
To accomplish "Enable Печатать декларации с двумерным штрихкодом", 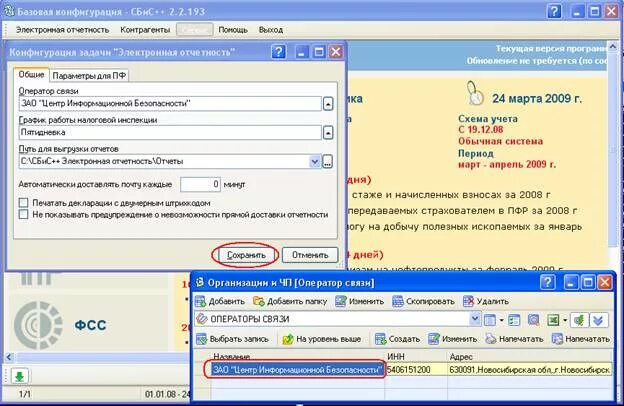I will click(23, 203).
